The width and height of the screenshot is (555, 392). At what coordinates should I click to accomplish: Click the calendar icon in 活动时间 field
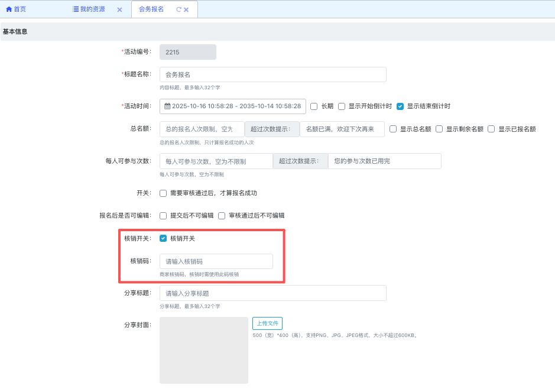point(167,106)
